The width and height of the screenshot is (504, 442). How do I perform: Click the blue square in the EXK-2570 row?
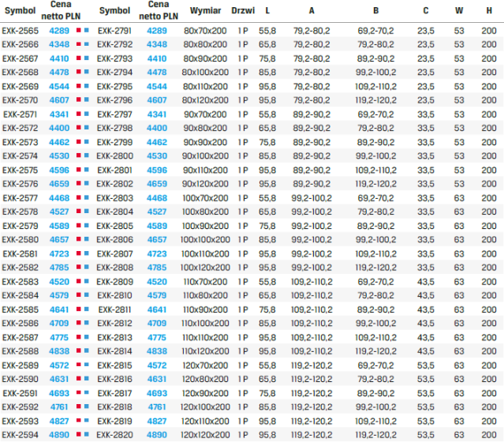tap(87, 99)
